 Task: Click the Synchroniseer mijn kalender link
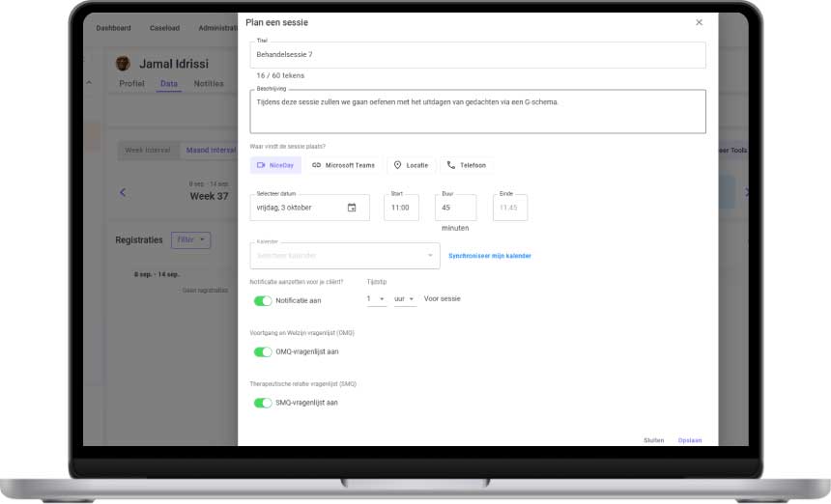coord(490,256)
